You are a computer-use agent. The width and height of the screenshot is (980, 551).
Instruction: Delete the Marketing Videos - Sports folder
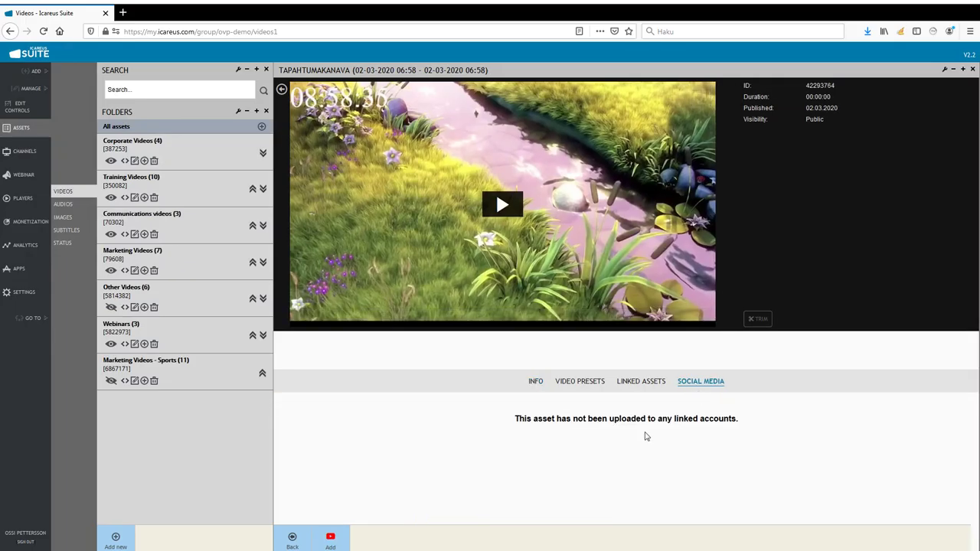[154, 380]
